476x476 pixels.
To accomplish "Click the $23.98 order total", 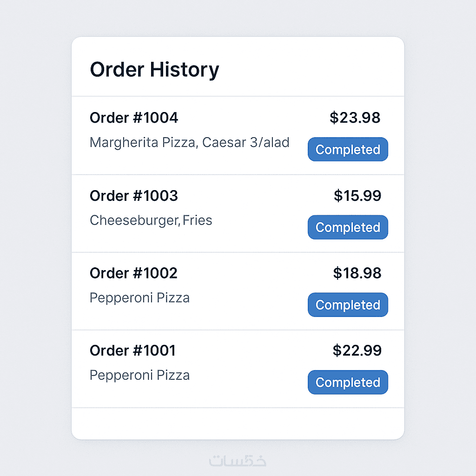I will [x=355, y=118].
